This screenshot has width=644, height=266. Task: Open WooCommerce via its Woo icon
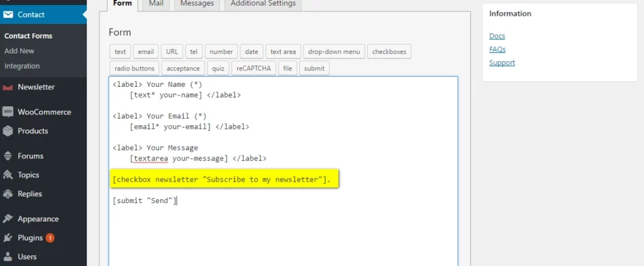[x=8, y=112]
